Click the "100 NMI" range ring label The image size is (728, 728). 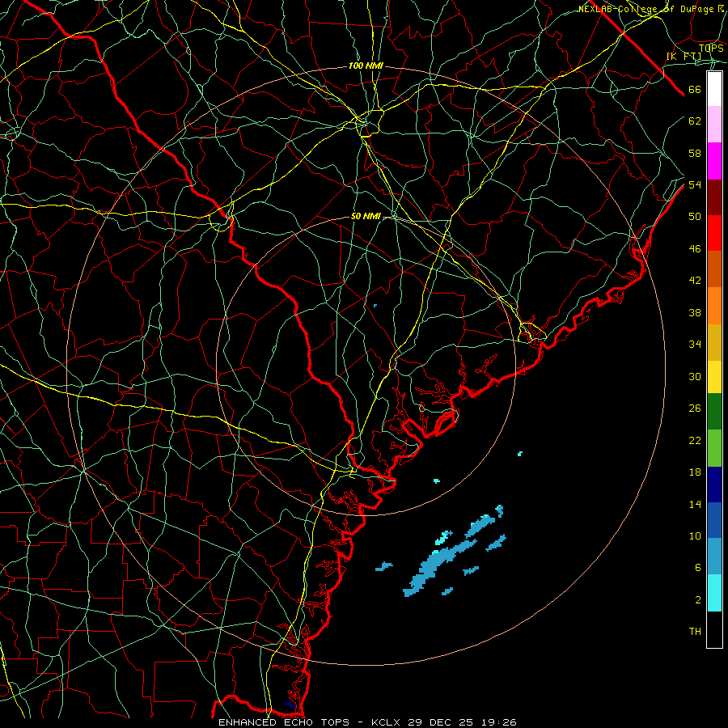point(366,66)
